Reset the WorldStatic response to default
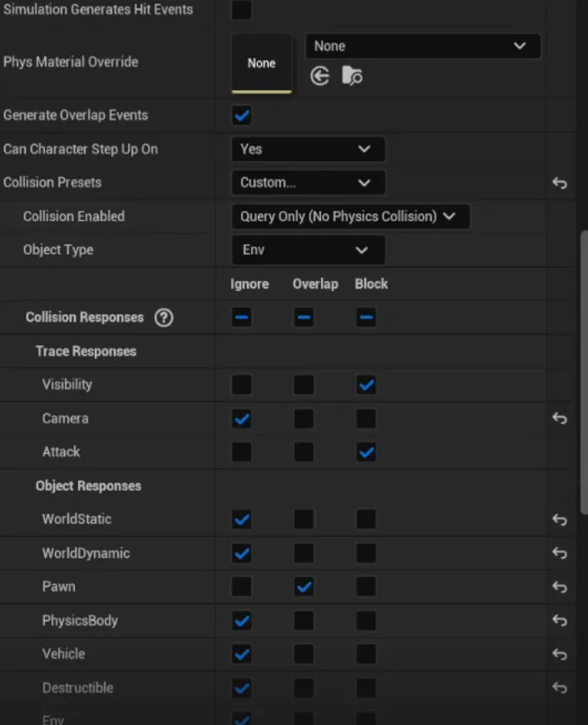 [x=560, y=520]
